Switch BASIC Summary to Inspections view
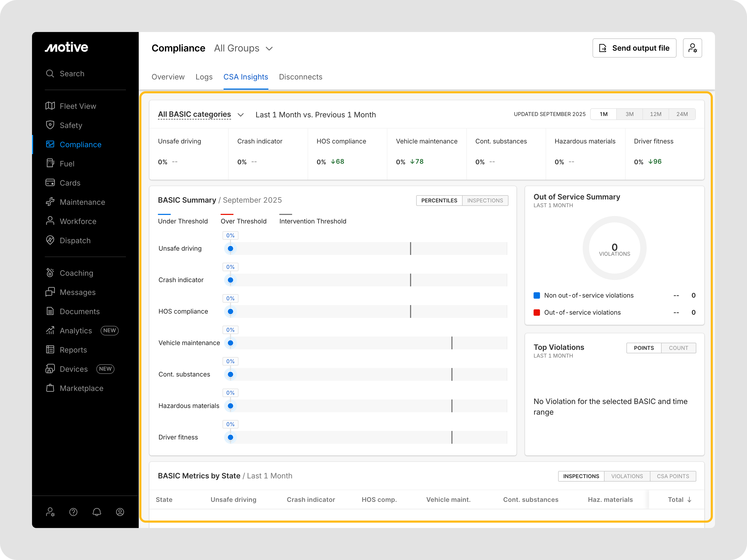The width and height of the screenshot is (747, 560). [x=485, y=201]
